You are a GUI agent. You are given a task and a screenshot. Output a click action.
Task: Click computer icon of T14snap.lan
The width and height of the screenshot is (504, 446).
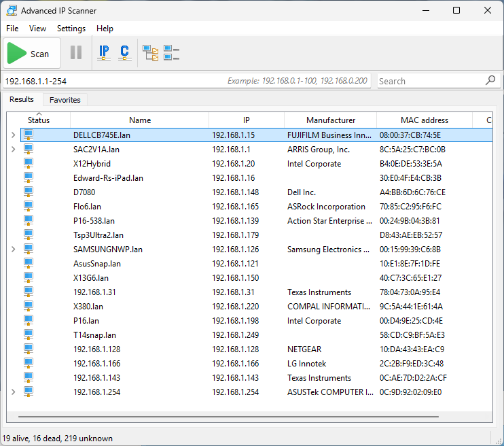29,334
